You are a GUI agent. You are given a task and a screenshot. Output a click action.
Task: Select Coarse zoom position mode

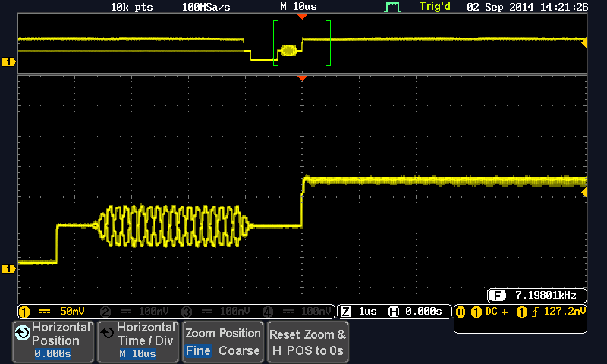pos(239,351)
